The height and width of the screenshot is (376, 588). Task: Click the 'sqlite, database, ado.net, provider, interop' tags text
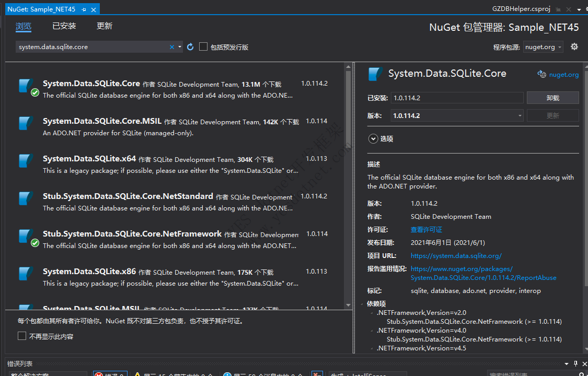[x=476, y=291]
